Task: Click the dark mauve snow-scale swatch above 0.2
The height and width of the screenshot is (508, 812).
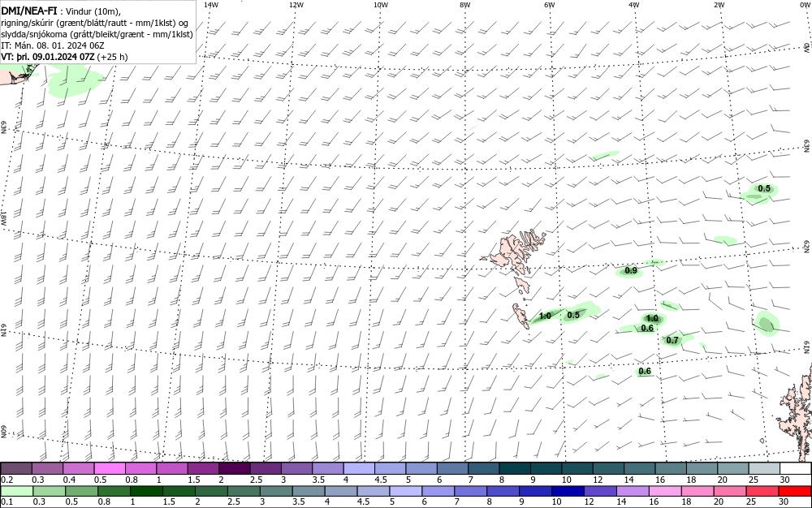Action: (16, 469)
